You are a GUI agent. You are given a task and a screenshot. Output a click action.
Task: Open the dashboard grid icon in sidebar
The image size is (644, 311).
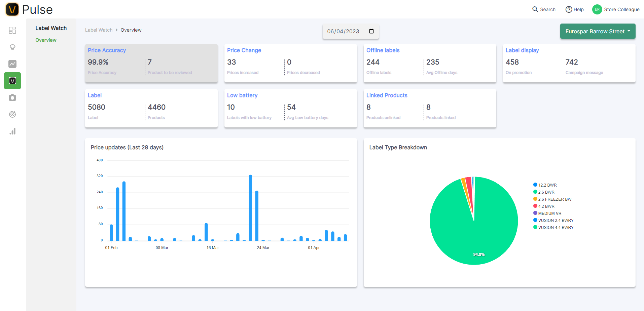tap(12, 30)
